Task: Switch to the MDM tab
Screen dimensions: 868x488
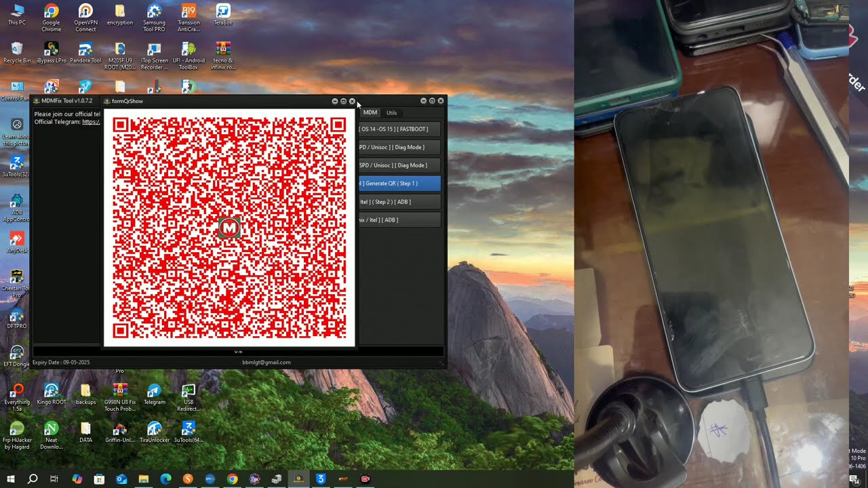Action: point(370,113)
